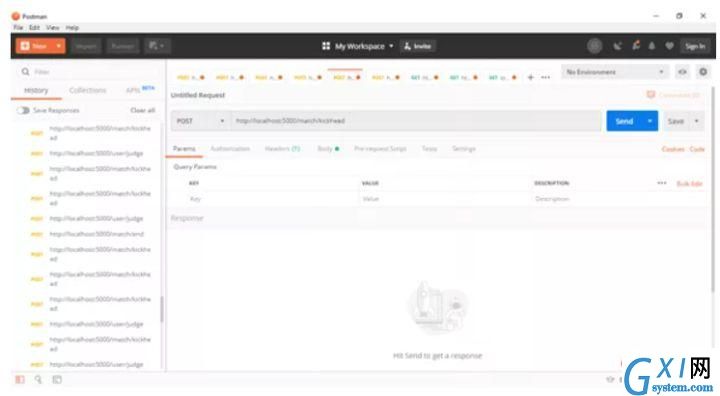The image size is (720, 396).
Task: Expand the My Workspace dropdown arrow
Action: [391, 46]
